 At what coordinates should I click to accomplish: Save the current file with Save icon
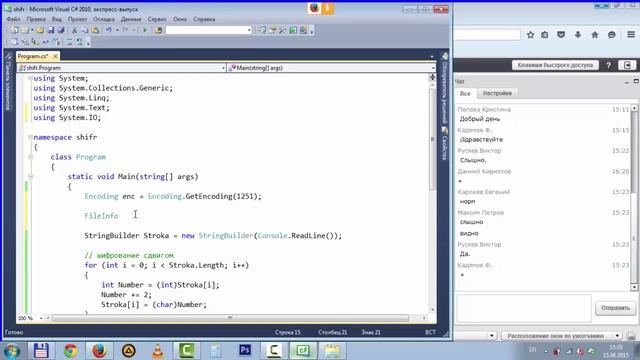click(x=51, y=30)
